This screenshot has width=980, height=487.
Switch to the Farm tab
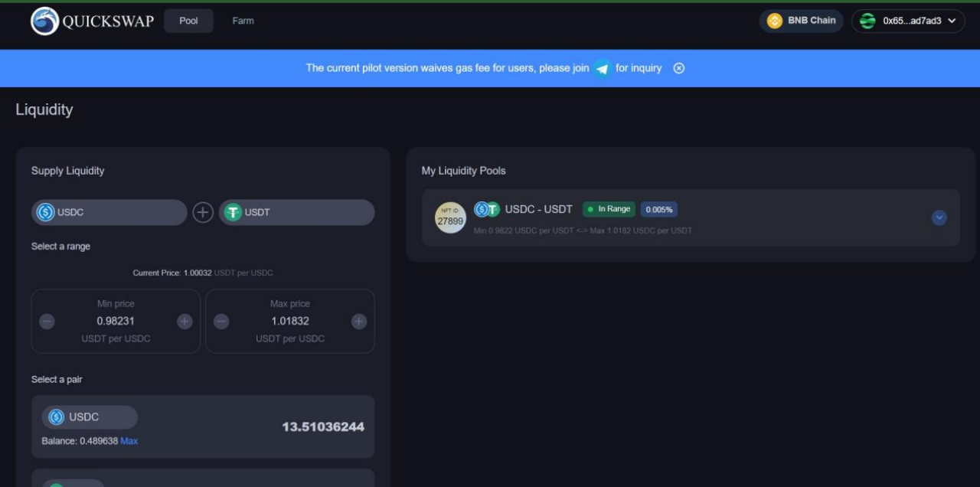tap(243, 21)
